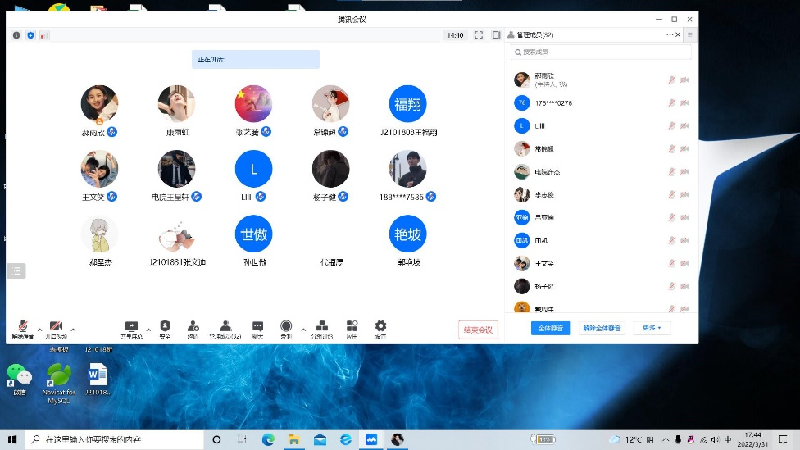Image resolution: width=800 pixels, height=450 pixels.
Task: Unmute the microphone in meeting toolbar
Action: [22, 327]
